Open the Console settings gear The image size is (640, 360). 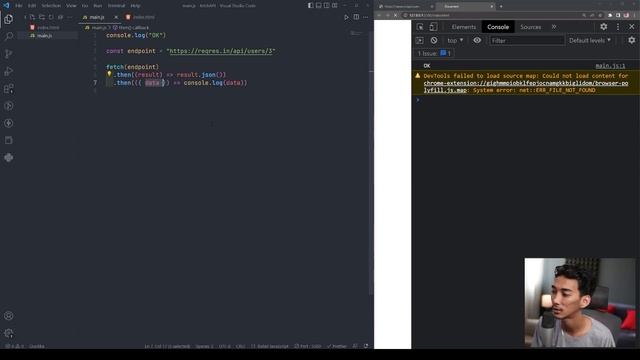pos(631,40)
